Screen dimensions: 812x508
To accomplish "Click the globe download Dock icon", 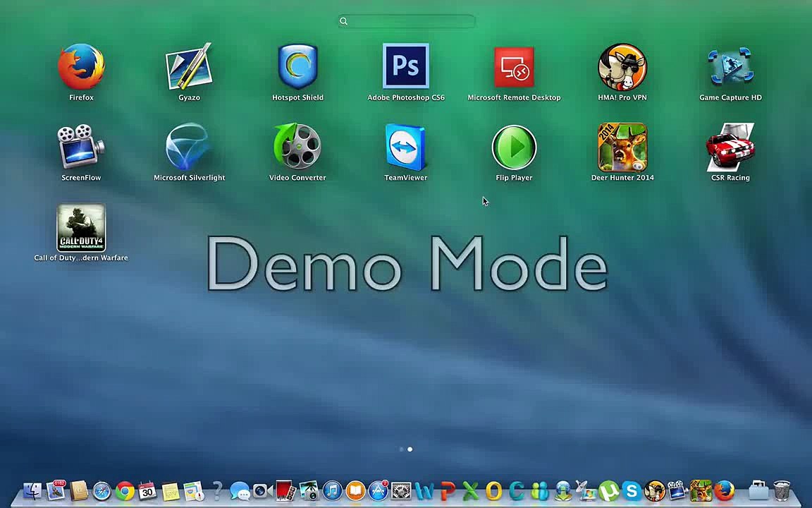I will [563, 491].
